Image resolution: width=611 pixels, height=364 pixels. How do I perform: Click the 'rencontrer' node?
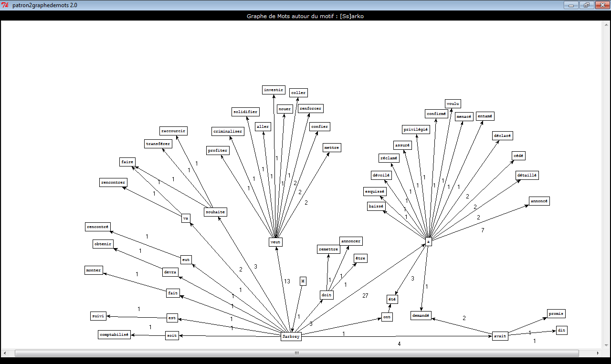tap(113, 182)
